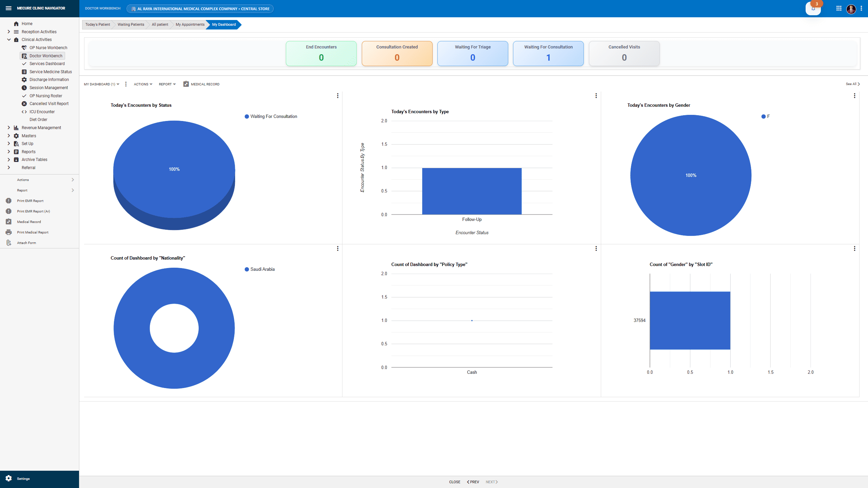Image resolution: width=868 pixels, height=488 pixels.
Task: Open the notification bell with 3 alerts
Action: pos(813,8)
